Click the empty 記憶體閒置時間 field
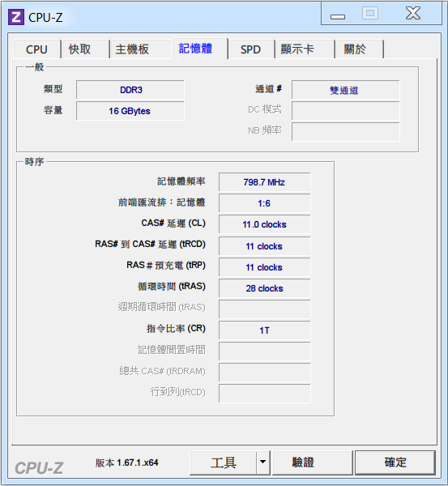This screenshot has height=486, width=448. coord(264,352)
